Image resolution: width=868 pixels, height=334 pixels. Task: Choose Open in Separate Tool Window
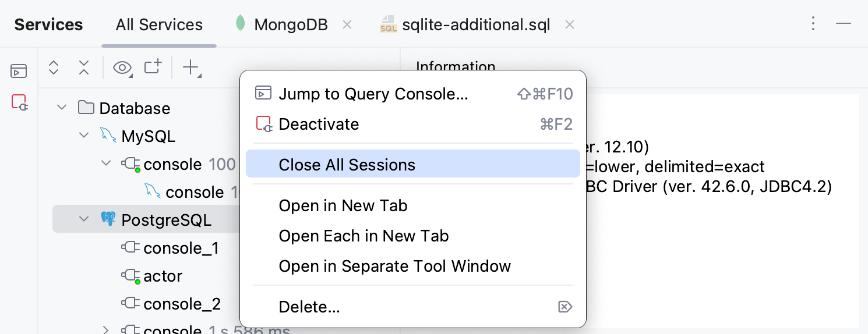[394, 266]
